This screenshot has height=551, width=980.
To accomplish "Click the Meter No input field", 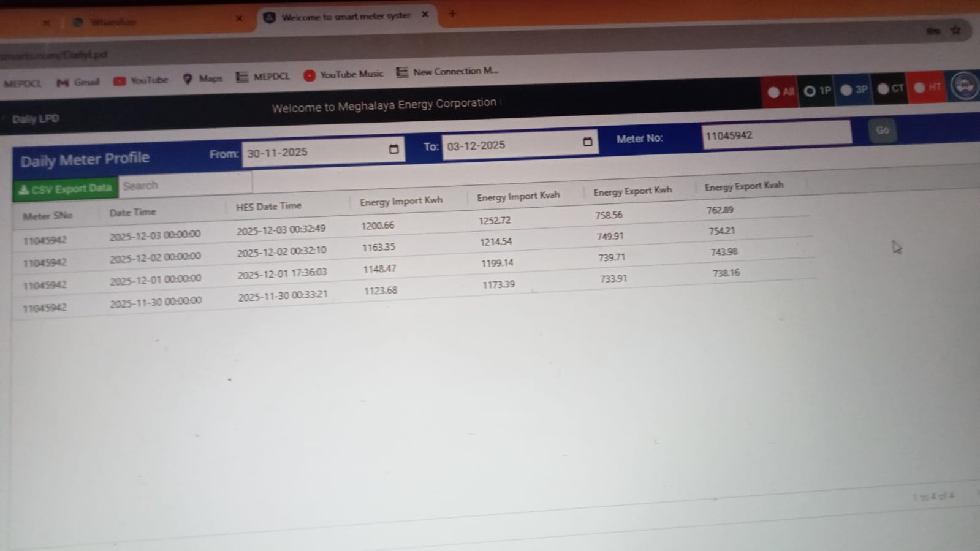I will [777, 134].
